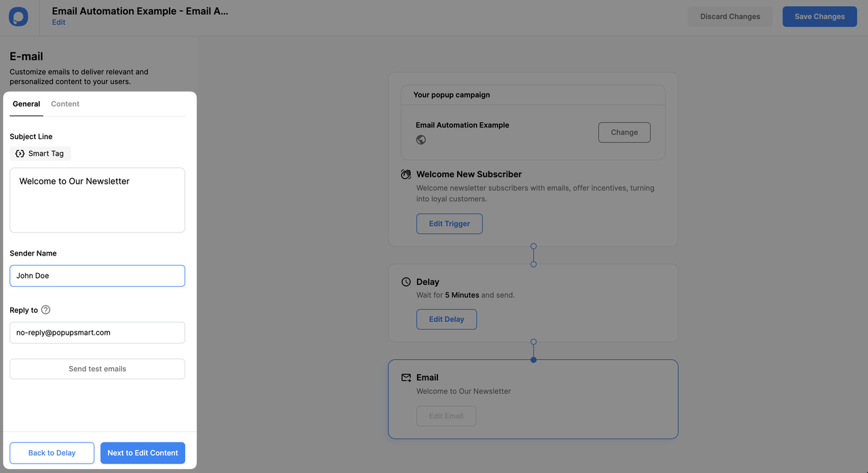Insert a Smart Tag into the subject line
Viewport: 868px width, 473px height.
click(x=40, y=153)
